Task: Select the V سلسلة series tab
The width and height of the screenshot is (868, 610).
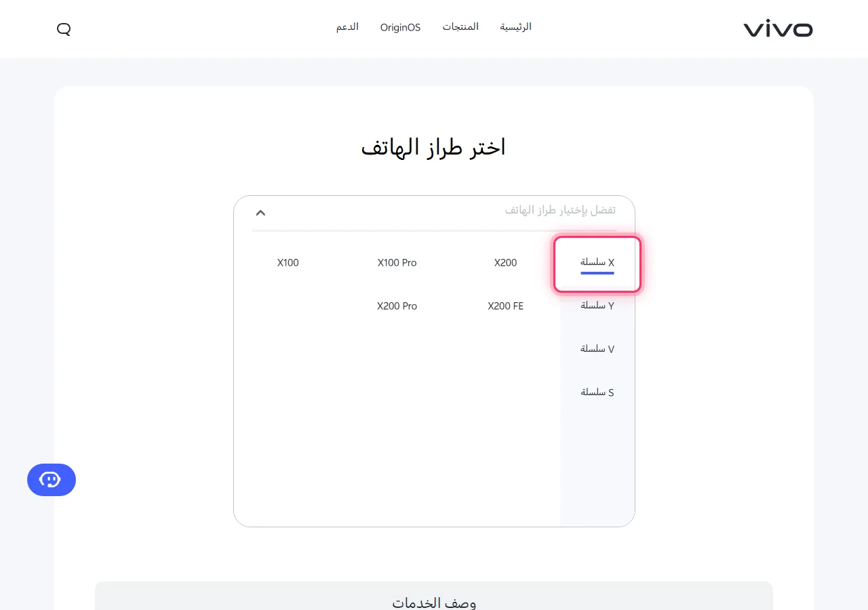Action: [x=597, y=349]
